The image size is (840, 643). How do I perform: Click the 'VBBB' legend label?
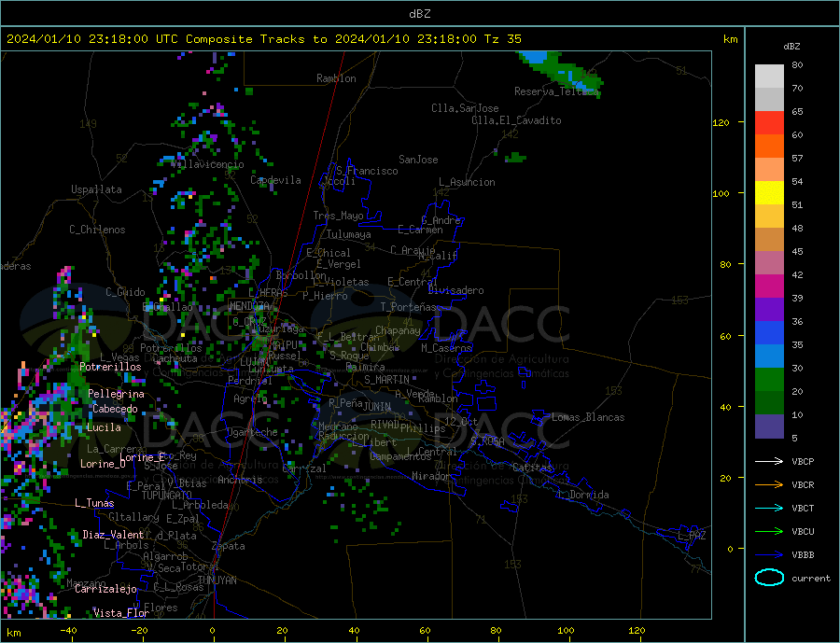click(803, 554)
